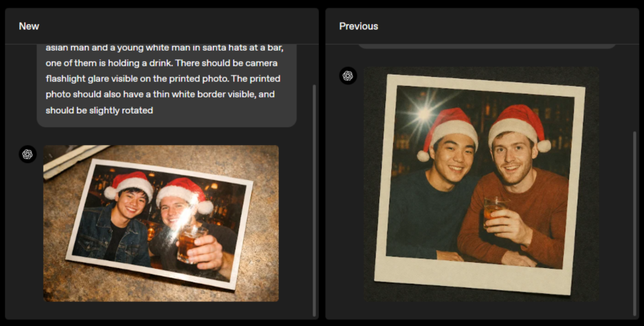
Task: Click the ChatGPT logo avatar in Previous panel
Action: point(348,76)
